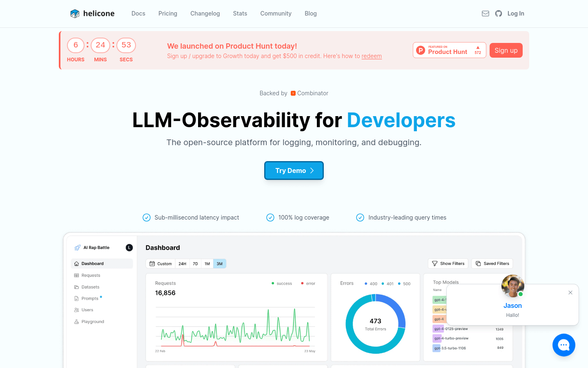Click the Featured on Product Hunt badge
This screenshot has width=588, height=368.
pos(449,50)
